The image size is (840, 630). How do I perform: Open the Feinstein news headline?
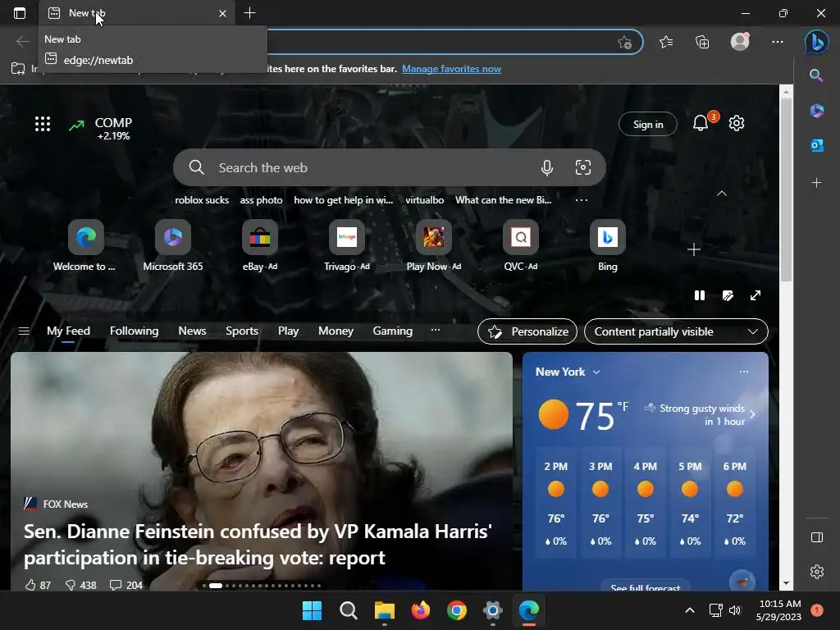pos(258,545)
